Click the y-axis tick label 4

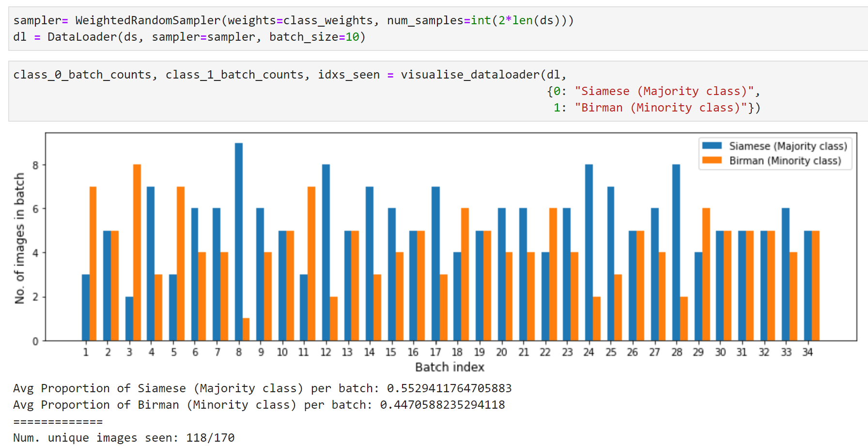click(35, 253)
